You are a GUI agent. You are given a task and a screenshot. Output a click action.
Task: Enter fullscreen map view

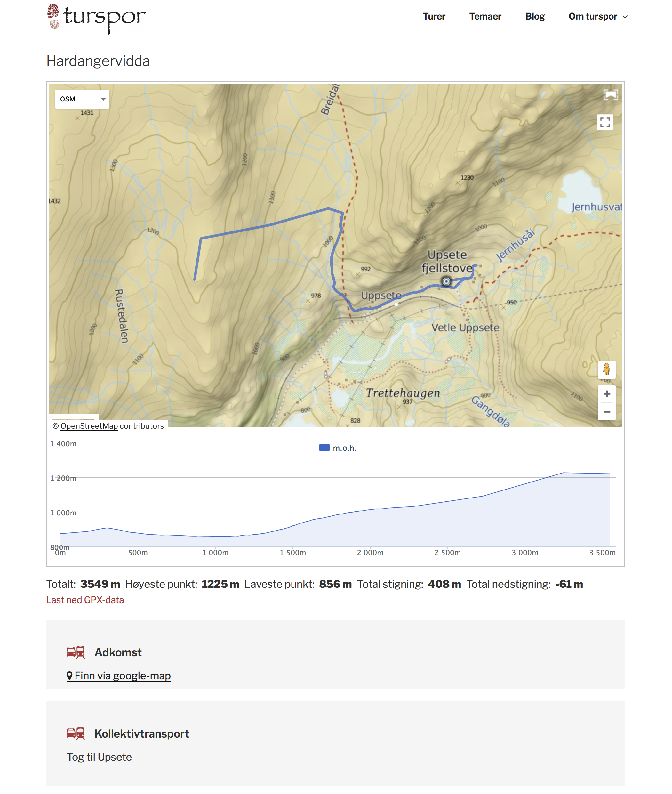[x=604, y=122]
